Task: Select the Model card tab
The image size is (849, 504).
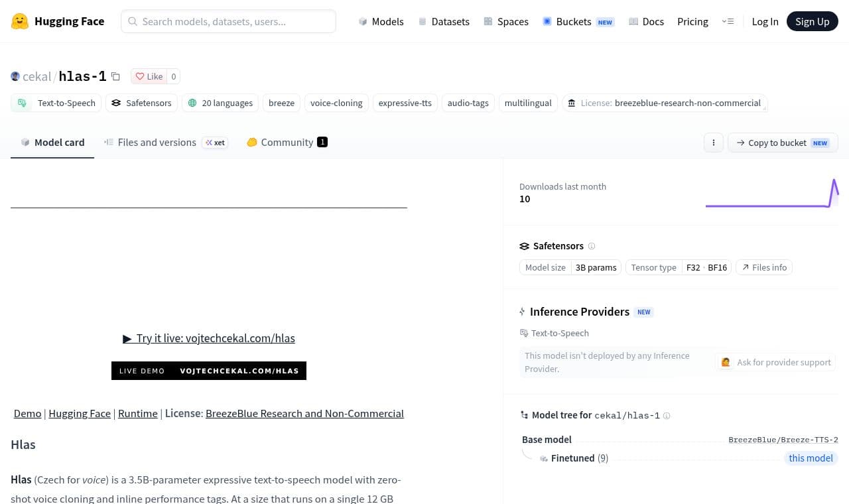Action: click(52, 143)
